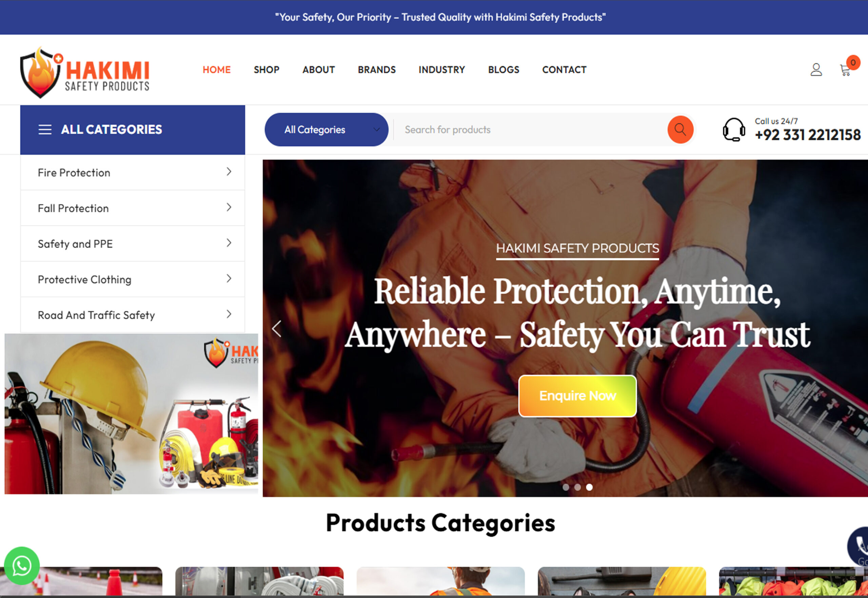Open the All Categories search dropdown
Viewport: 868px width, 598px height.
pyautogui.click(x=326, y=130)
